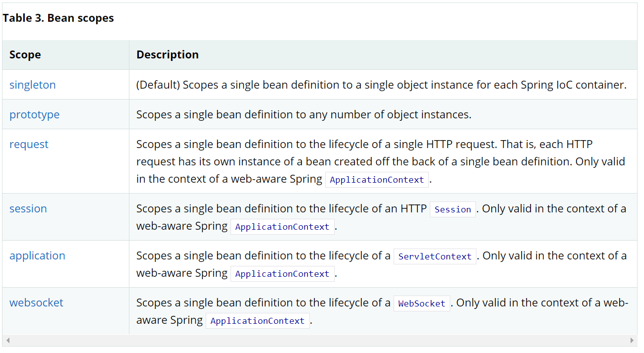This screenshot has width=644, height=353.
Task: Click the prototype row description text
Action: 304,114
